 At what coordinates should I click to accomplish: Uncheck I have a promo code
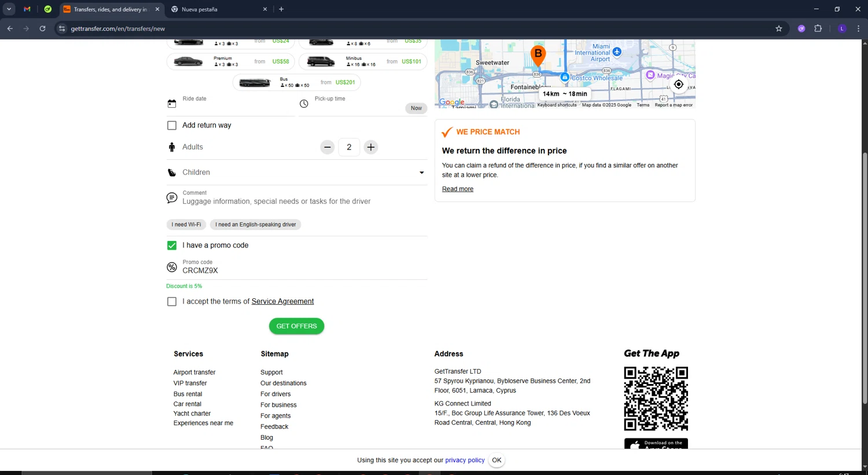click(x=172, y=246)
